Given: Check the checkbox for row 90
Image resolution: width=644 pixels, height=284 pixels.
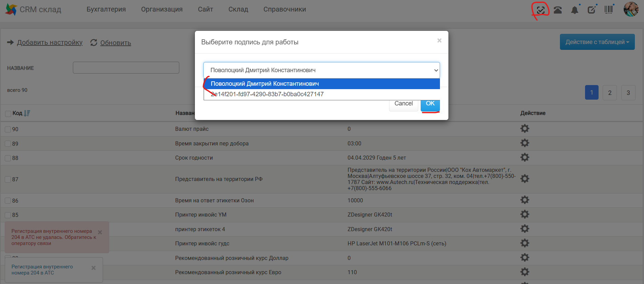Looking at the screenshot, I should tap(8, 129).
